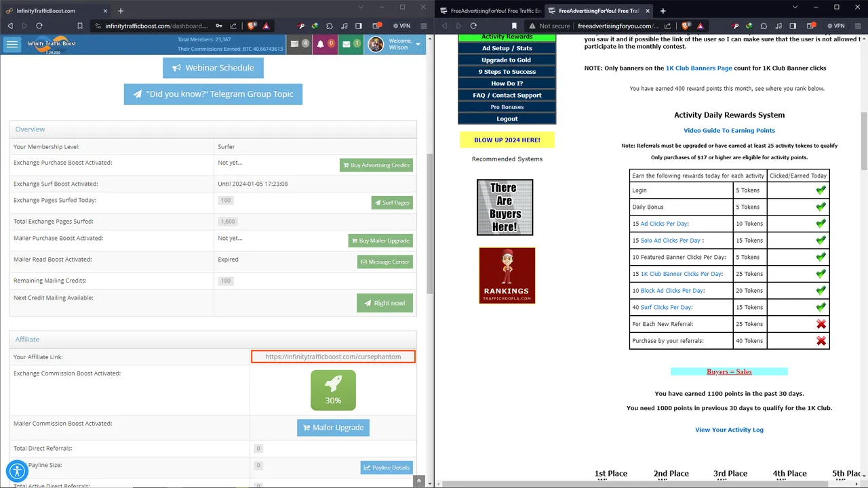
Task: Open View Your Activity Log link
Action: pyautogui.click(x=729, y=430)
